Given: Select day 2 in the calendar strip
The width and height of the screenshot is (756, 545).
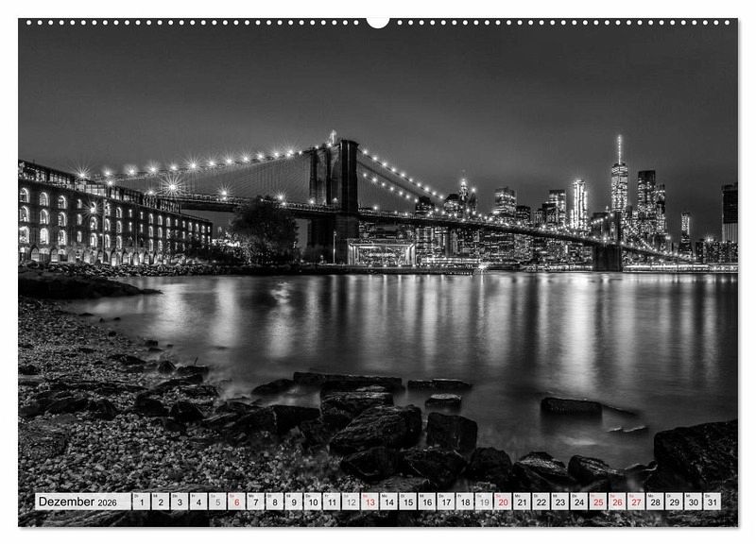Looking at the screenshot, I should 160,502.
